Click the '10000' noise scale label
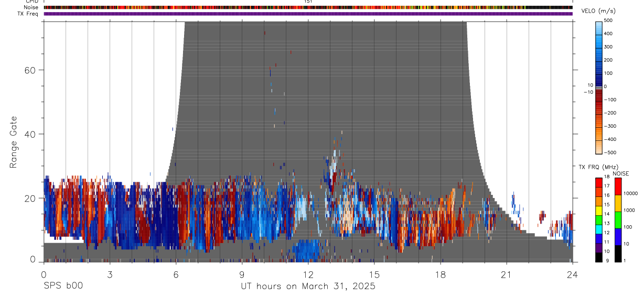This screenshot has width=644, height=297. pyautogui.click(x=629, y=193)
